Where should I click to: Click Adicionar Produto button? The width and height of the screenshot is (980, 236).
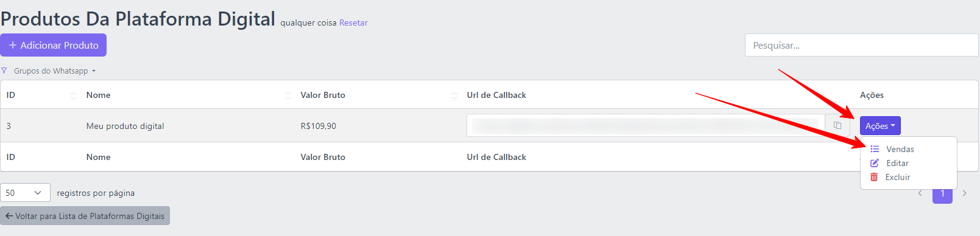[53, 45]
